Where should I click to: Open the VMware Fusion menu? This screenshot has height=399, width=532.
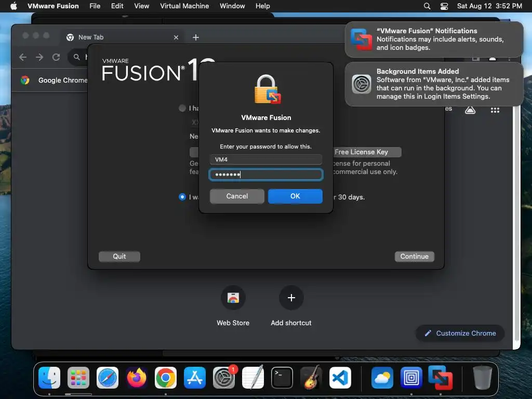[53, 6]
